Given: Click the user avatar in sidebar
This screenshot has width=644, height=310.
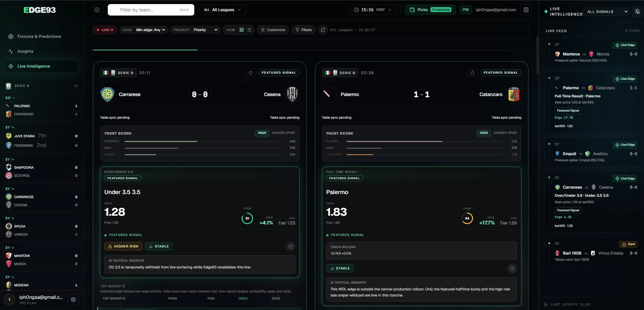Looking at the screenshot, I should [x=9, y=300].
